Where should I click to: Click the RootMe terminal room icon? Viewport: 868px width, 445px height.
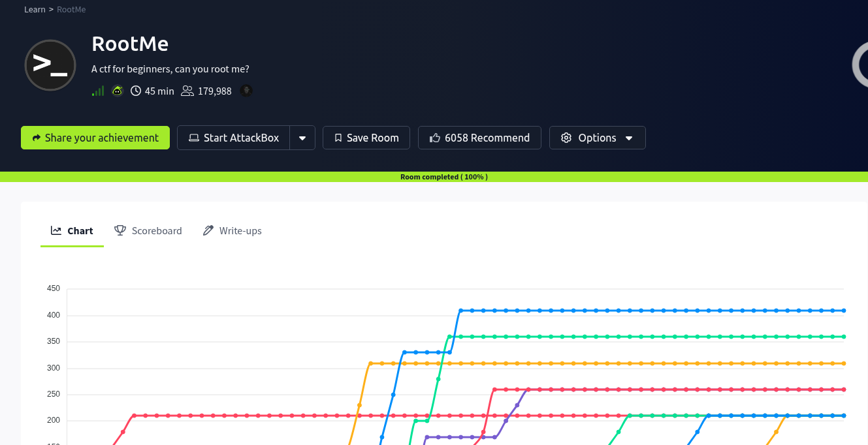[x=50, y=65]
